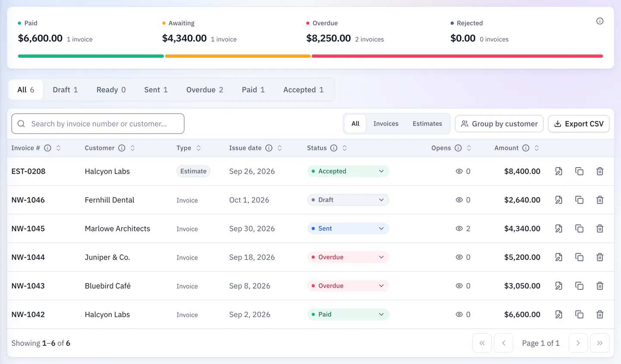This screenshot has height=364, width=621.
Task: Switch to the Paid tab
Action: (253, 90)
